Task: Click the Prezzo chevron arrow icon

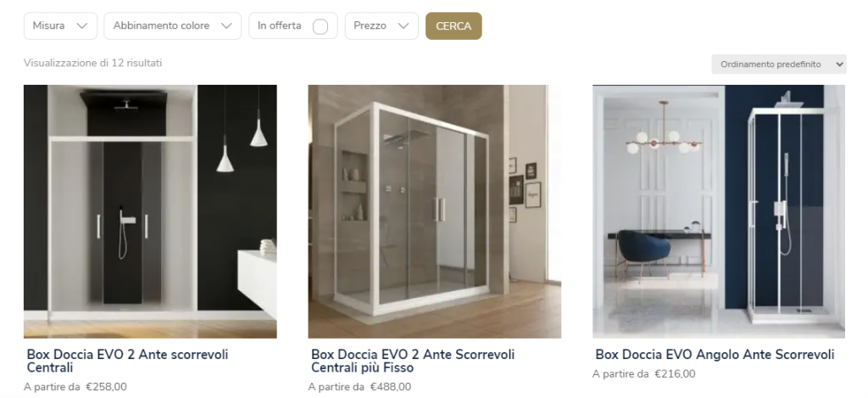Action: [x=403, y=26]
